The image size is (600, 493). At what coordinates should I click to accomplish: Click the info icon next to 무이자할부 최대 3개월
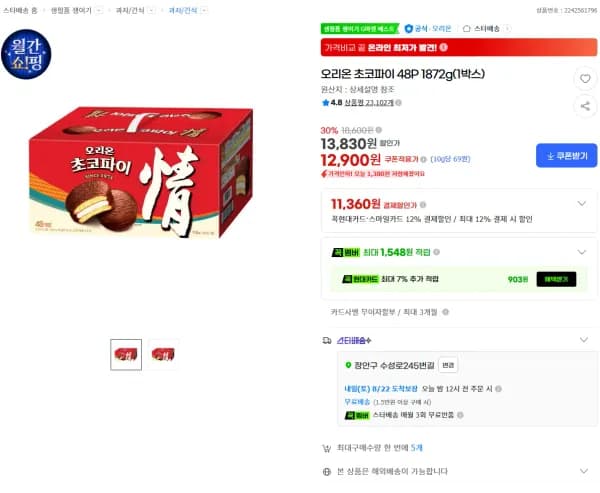pyautogui.click(x=445, y=312)
